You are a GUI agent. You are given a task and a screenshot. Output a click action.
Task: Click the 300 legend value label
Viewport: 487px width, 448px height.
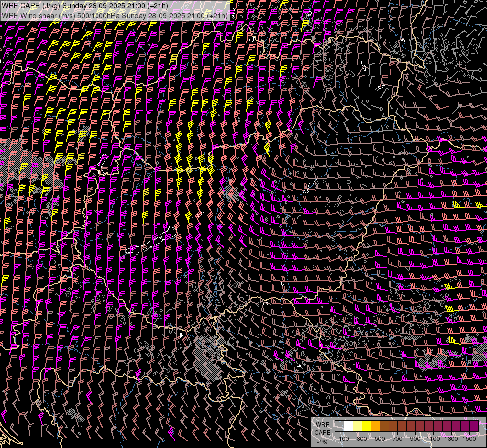[x=362, y=439]
